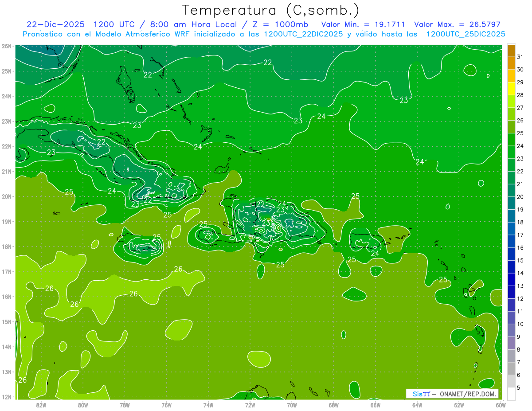Click legend value 12 on color bar
The height and width of the screenshot is (411, 532).
(x=520, y=298)
